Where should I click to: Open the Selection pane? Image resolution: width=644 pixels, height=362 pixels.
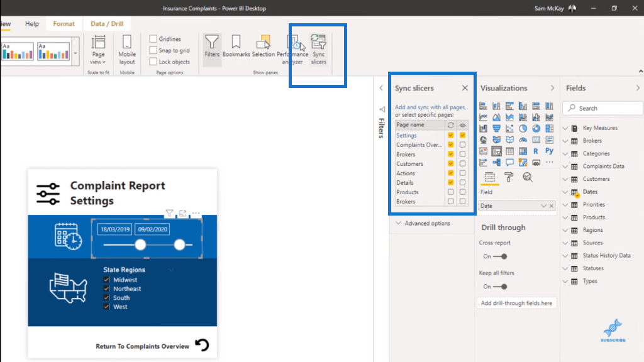[264, 47]
